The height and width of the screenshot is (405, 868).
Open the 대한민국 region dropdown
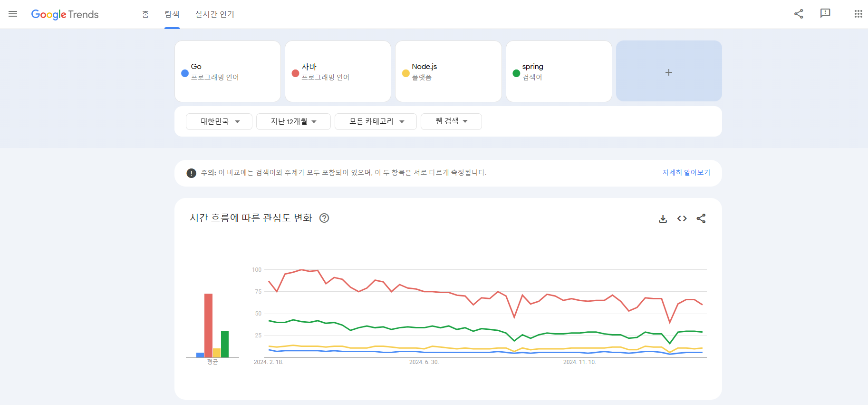tap(219, 121)
